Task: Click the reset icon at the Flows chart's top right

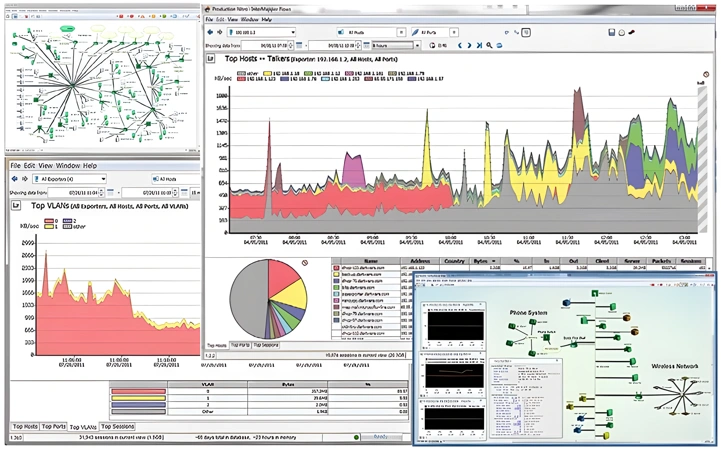Action: click(x=706, y=74)
